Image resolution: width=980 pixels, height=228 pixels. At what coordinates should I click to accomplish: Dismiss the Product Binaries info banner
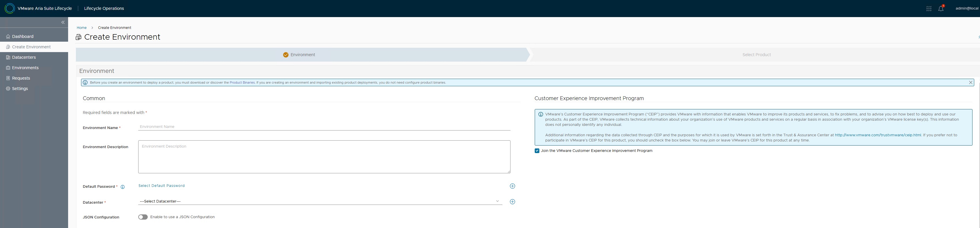click(x=970, y=82)
